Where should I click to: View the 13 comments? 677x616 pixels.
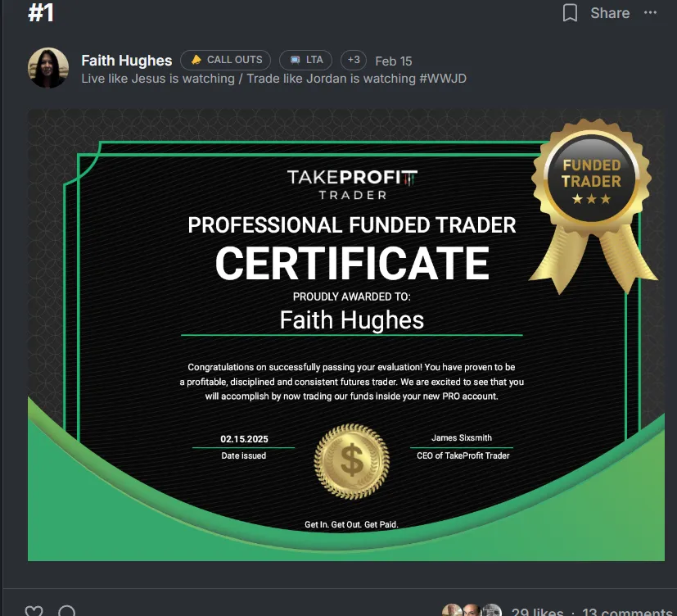tap(629, 612)
